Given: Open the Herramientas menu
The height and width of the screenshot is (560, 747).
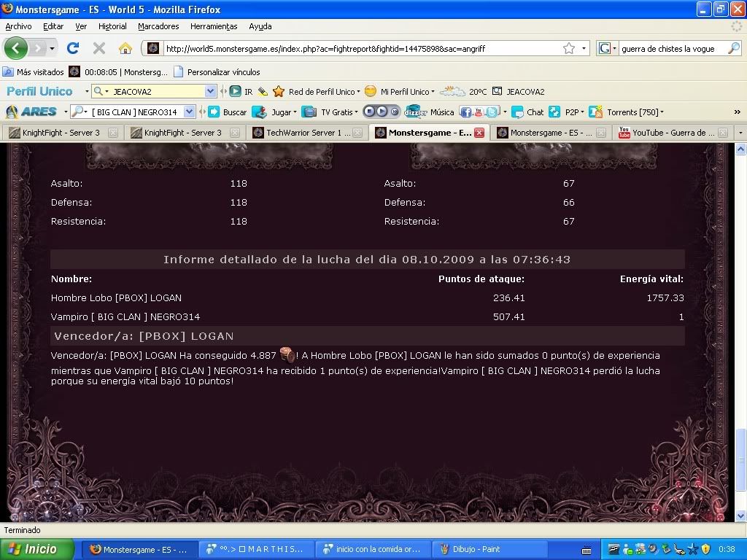Looking at the screenshot, I should click(214, 26).
